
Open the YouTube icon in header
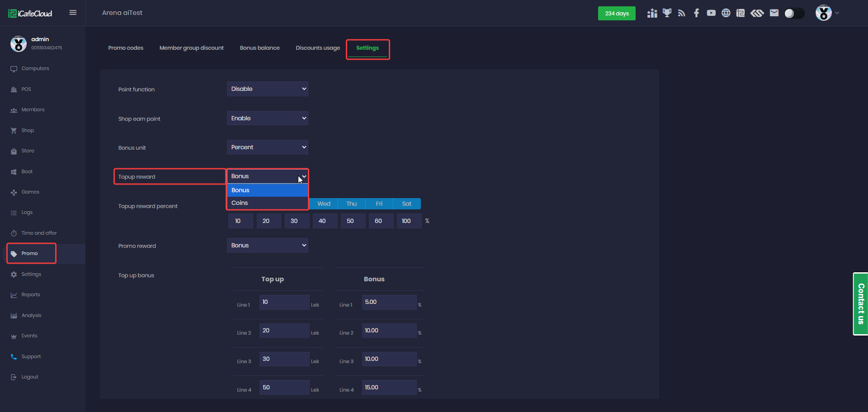tap(711, 13)
